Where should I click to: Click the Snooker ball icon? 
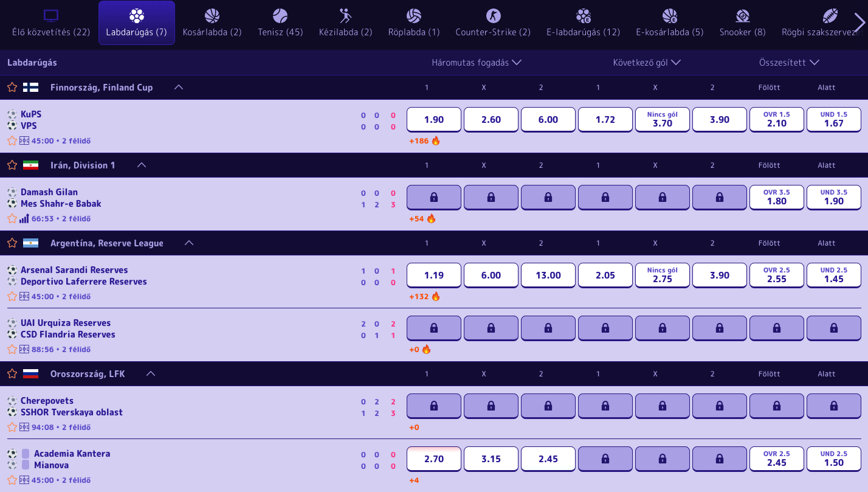coord(742,16)
